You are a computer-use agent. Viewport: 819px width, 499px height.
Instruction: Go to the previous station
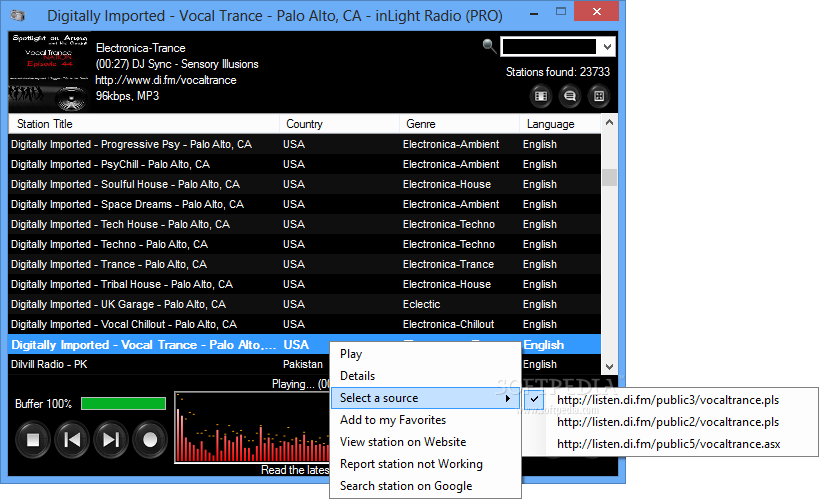72,439
